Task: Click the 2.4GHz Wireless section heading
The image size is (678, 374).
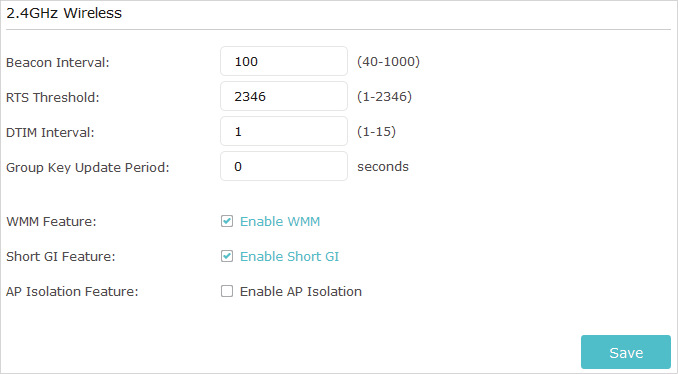Action: click(x=64, y=13)
